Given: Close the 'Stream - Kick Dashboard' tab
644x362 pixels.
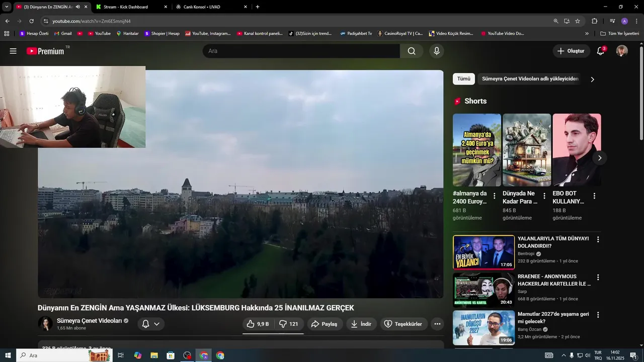Looking at the screenshot, I should point(166,7).
